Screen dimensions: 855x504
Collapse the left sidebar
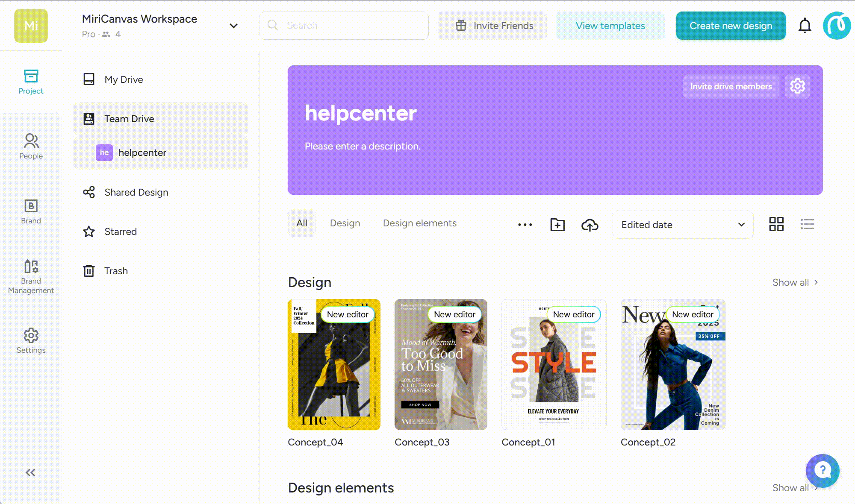[x=30, y=472]
